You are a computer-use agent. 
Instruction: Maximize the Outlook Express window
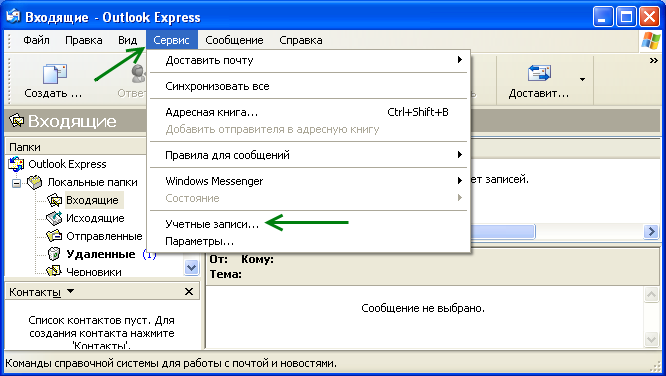[626, 17]
